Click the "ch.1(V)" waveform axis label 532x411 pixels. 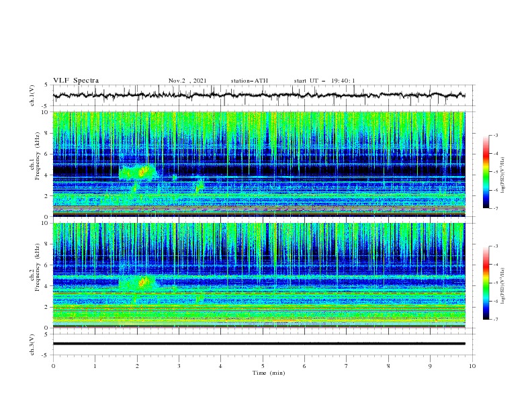click(x=32, y=95)
